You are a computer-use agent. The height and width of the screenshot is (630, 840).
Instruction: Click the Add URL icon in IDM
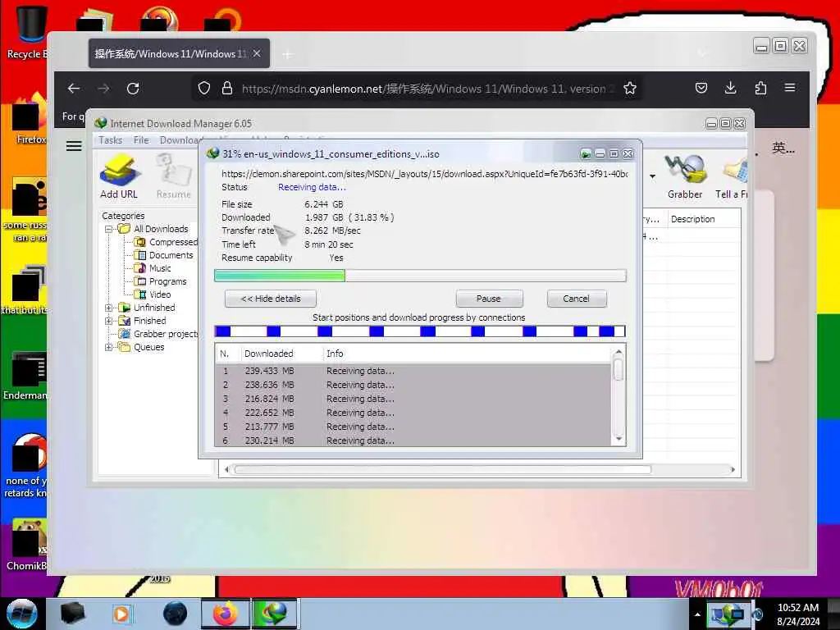click(x=119, y=176)
